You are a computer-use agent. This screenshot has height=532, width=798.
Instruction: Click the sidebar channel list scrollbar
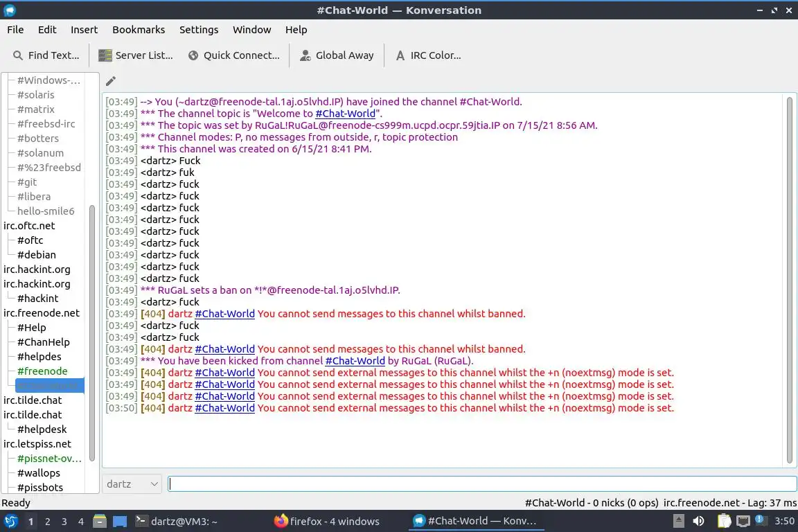click(x=92, y=333)
